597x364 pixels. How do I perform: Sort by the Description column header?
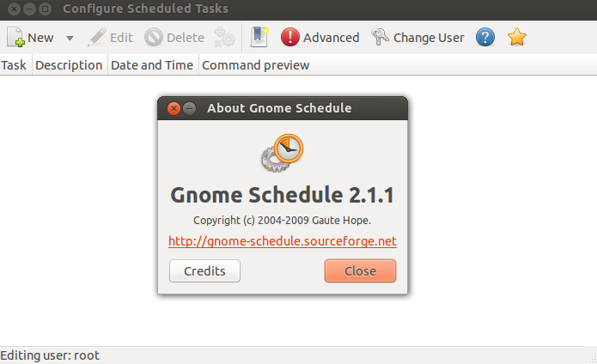click(x=69, y=65)
